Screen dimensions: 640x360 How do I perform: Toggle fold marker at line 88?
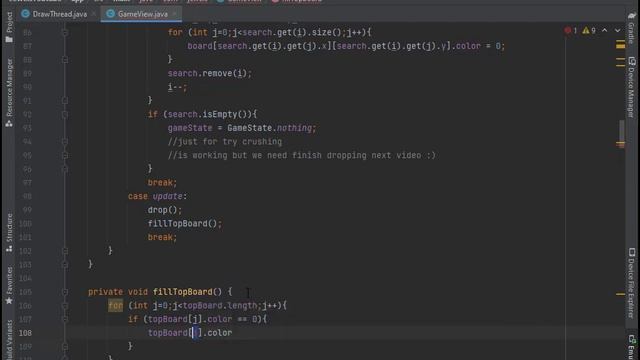[65, 60]
